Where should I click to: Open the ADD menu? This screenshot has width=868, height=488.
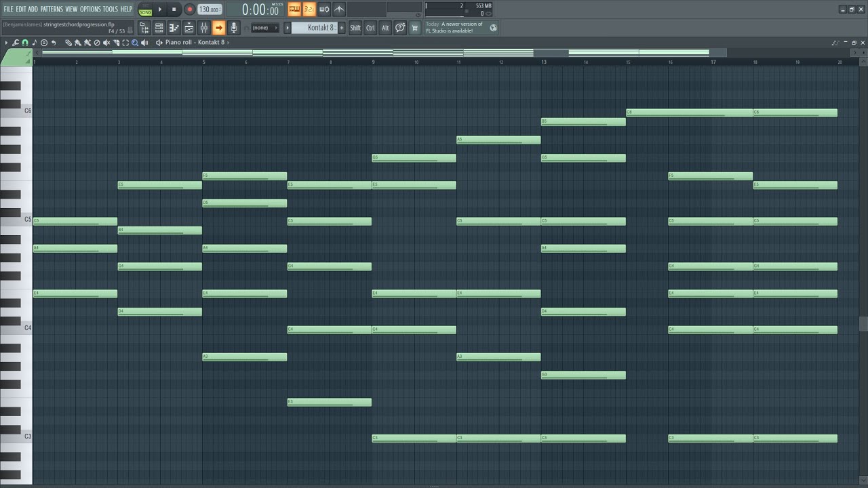[33, 9]
